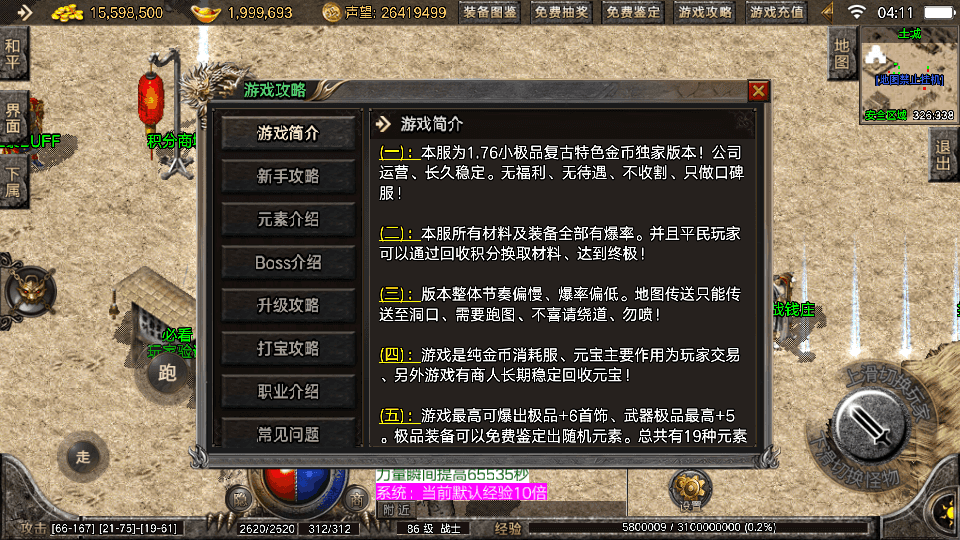Tap the red-blue health mana orb
The image size is (960, 540).
coord(296,484)
